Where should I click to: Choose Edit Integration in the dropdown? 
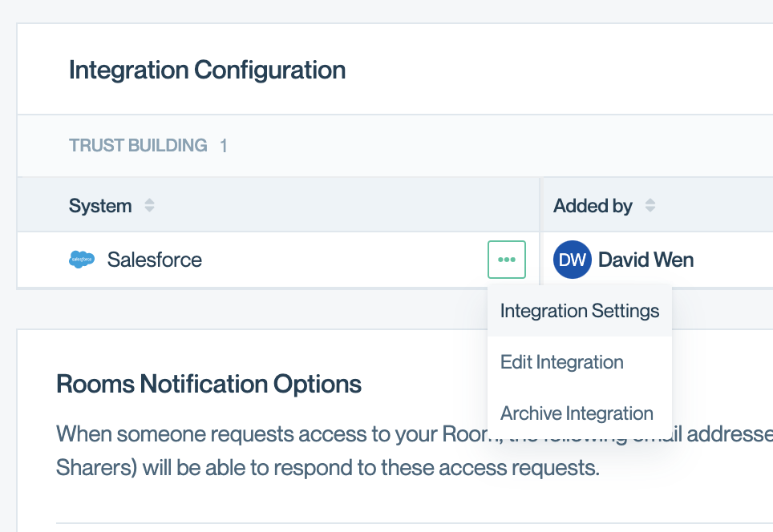[x=561, y=362]
